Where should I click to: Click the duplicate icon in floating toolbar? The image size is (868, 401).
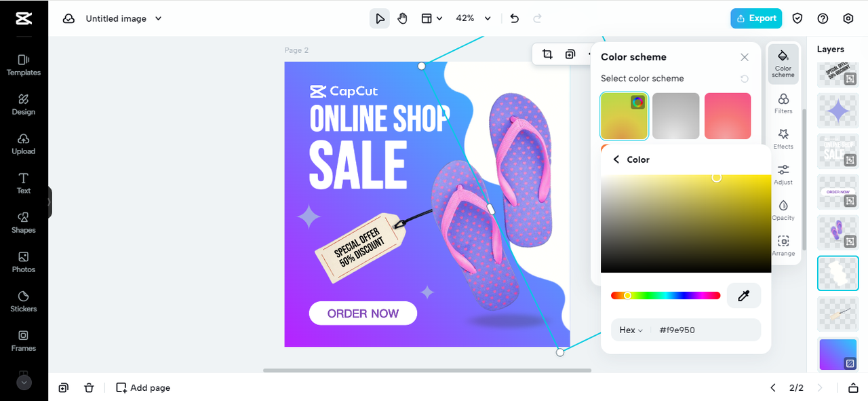pyautogui.click(x=570, y=54)
